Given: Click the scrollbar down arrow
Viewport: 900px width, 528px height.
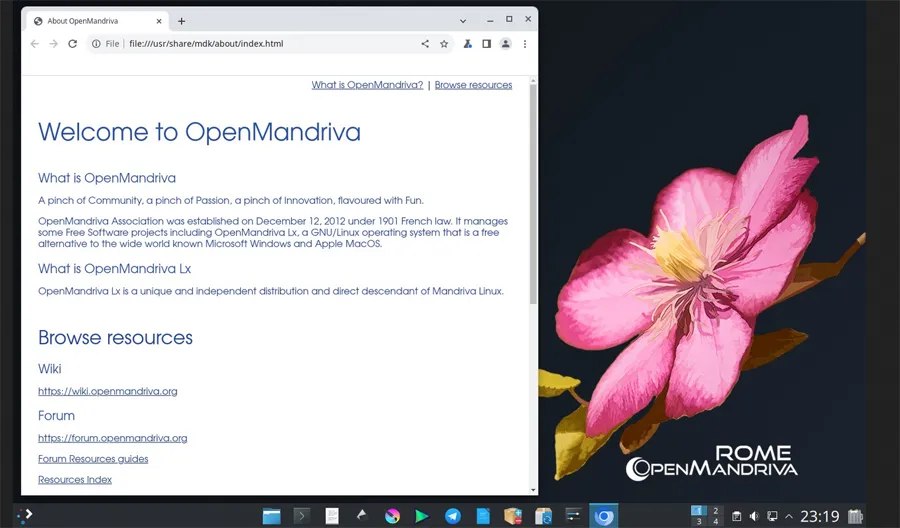Looking at the screenshot, I should pos(533,490).
